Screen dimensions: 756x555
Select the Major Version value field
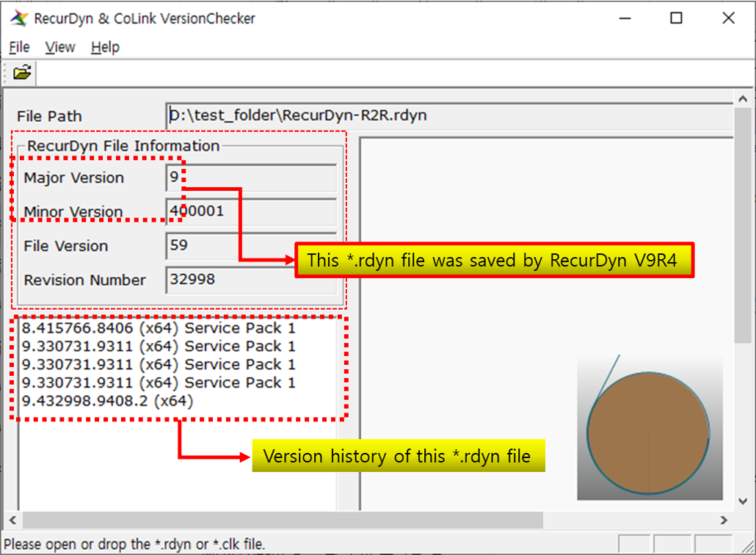(251, 178)
